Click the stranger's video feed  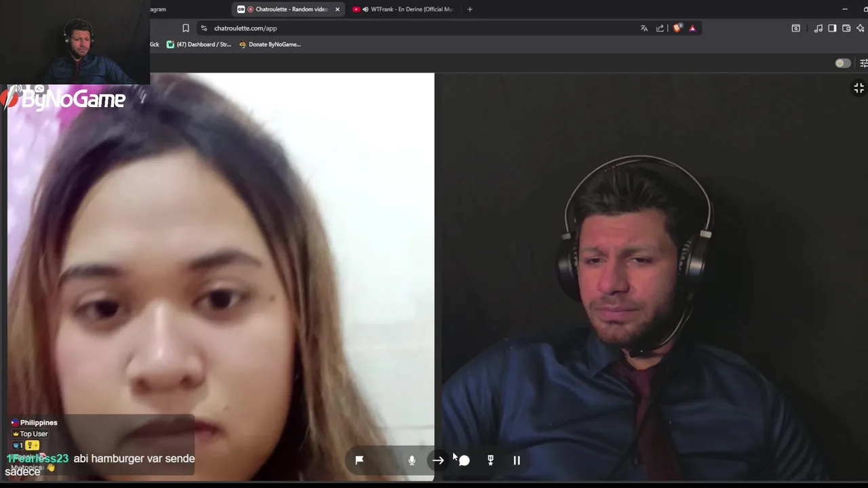click(220, 277)
